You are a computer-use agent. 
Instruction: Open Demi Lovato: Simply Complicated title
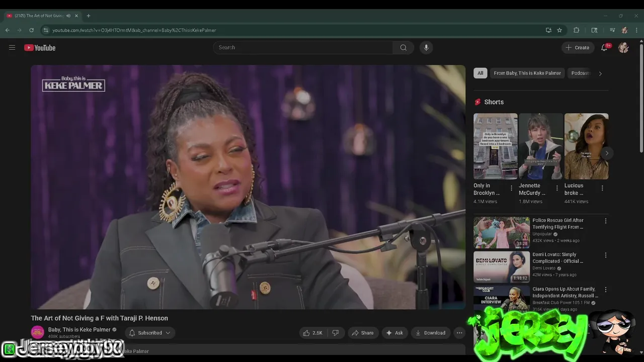coord(558,258)
